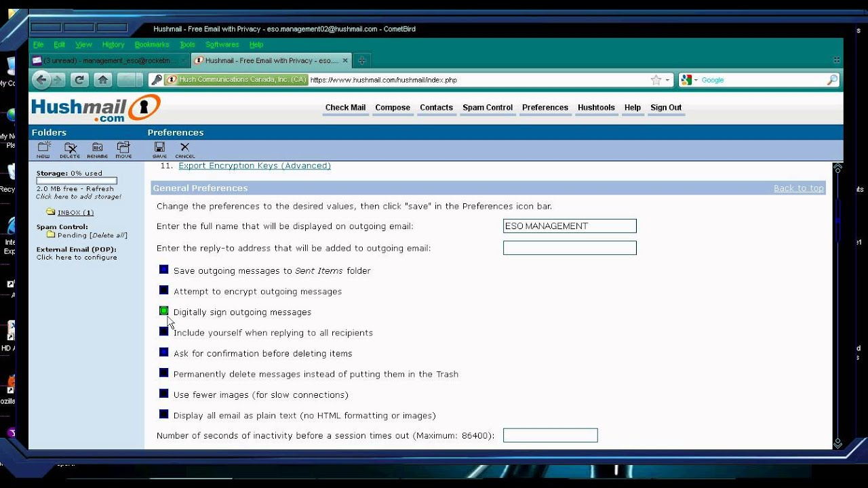Open the Google search engine dropdown

(x=696, y=80)
